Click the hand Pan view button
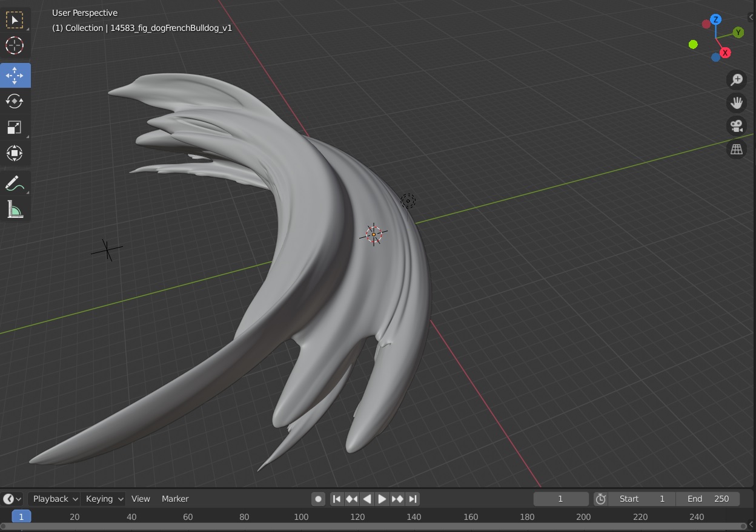Screen dimensions: 756x532 click(x=737, y=103)
